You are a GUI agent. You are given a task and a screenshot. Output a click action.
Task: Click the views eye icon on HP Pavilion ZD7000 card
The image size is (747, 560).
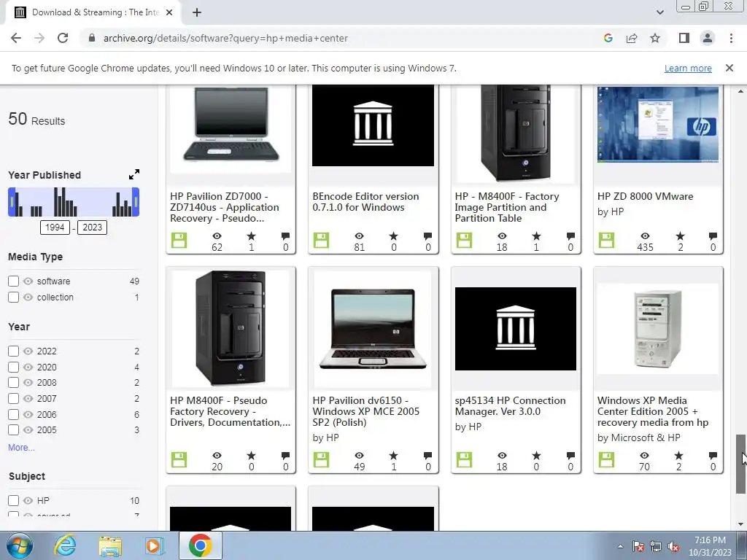coord(217,236)
